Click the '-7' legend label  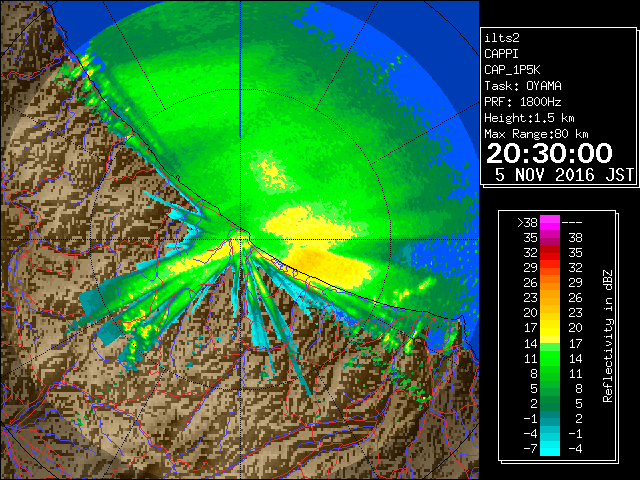pyautogui.click(x=530, y=448)
